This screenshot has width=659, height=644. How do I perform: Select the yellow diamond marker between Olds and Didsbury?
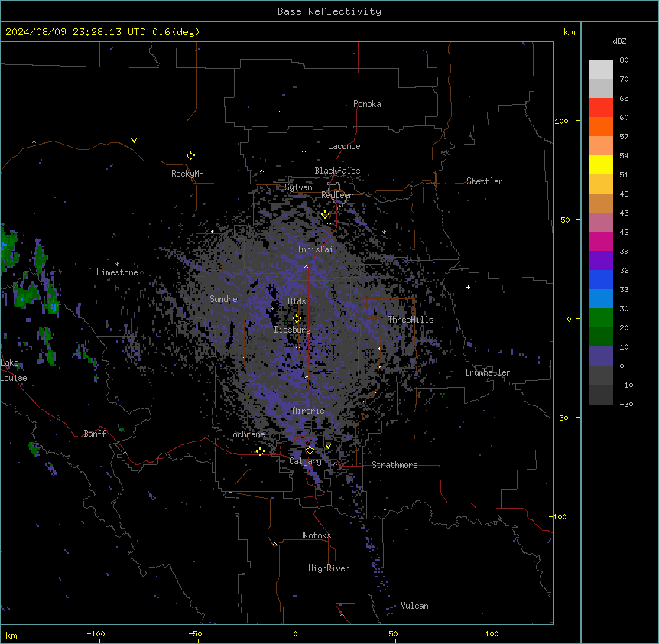pyautogui.click(x=297, y=318)
